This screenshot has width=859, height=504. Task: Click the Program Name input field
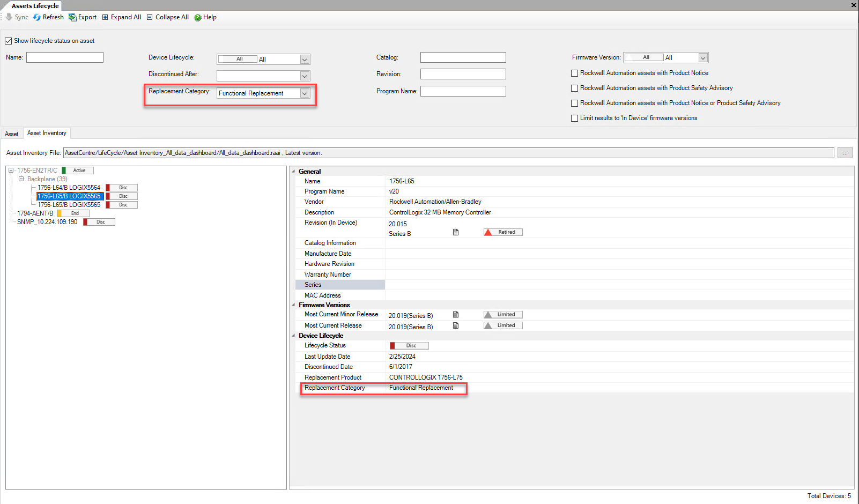463,91
